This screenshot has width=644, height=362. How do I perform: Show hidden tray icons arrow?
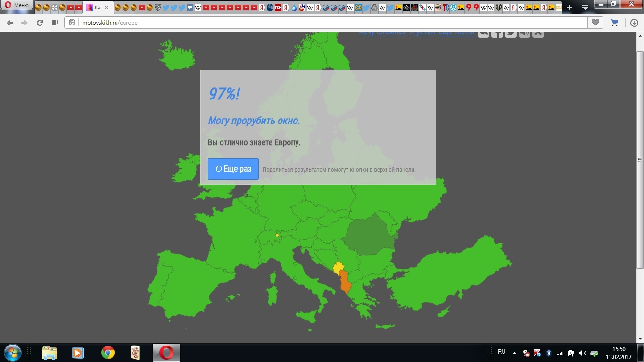pos(514,353)
